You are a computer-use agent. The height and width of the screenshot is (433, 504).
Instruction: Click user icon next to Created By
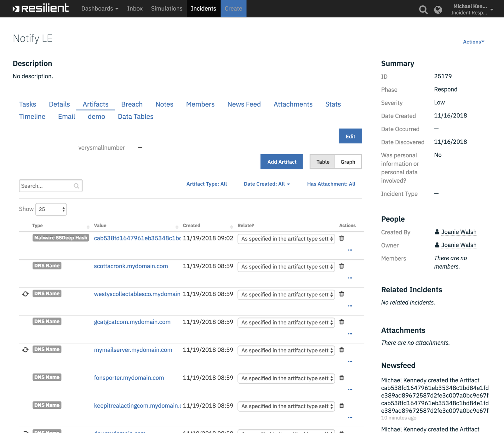[x=437, y=232]
